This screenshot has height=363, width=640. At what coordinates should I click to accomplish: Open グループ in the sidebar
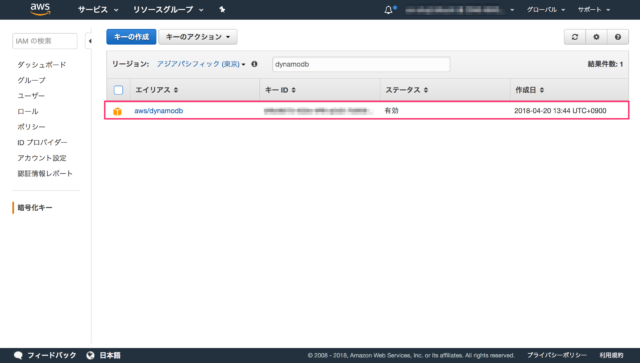click(x=31, y=80)
